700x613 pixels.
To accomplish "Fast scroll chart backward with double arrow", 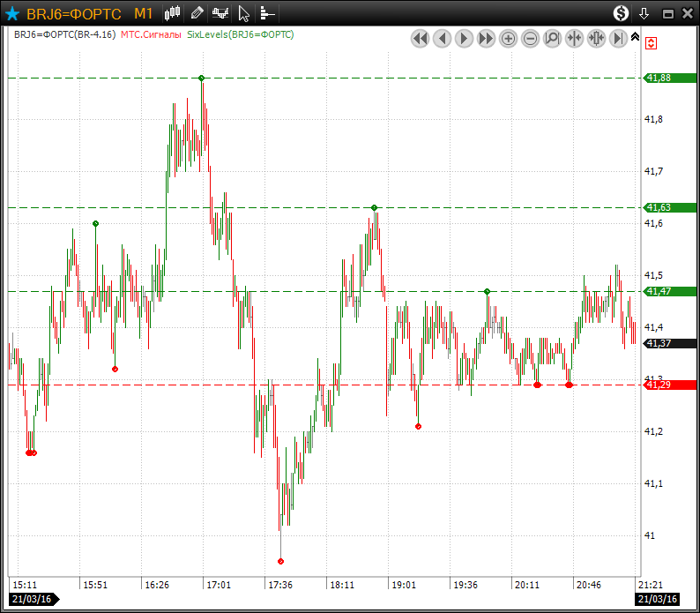I will coord(421,38).
